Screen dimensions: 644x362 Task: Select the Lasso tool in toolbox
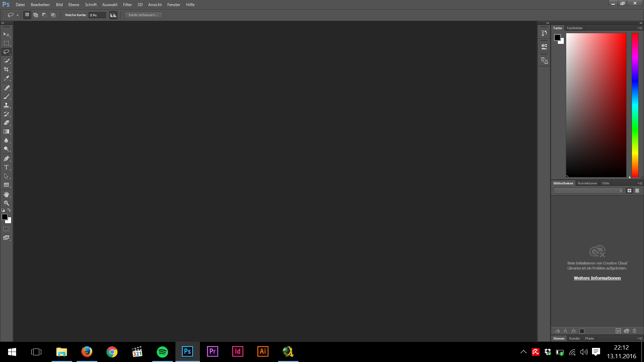6,52
